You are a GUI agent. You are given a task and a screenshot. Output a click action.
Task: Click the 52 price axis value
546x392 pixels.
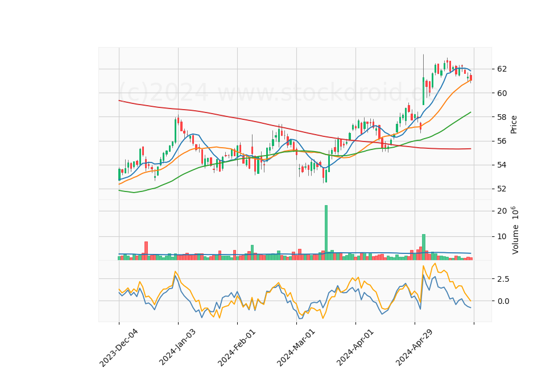[x=502, y=189]
